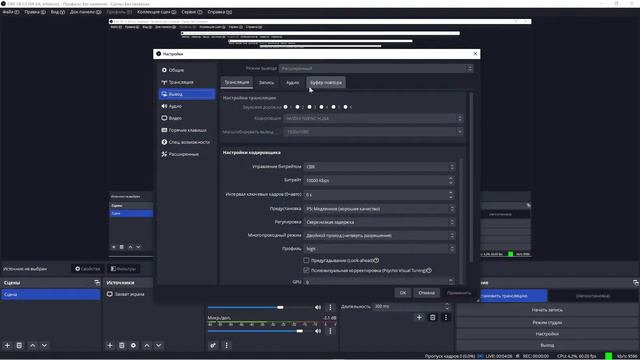Screen dimensions: 640x360
Task: Select audio track 5 radio button
Action: (333, 107)
